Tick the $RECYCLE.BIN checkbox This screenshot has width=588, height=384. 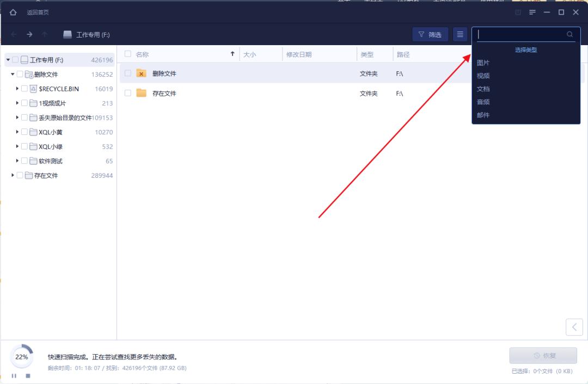[24, 89]
